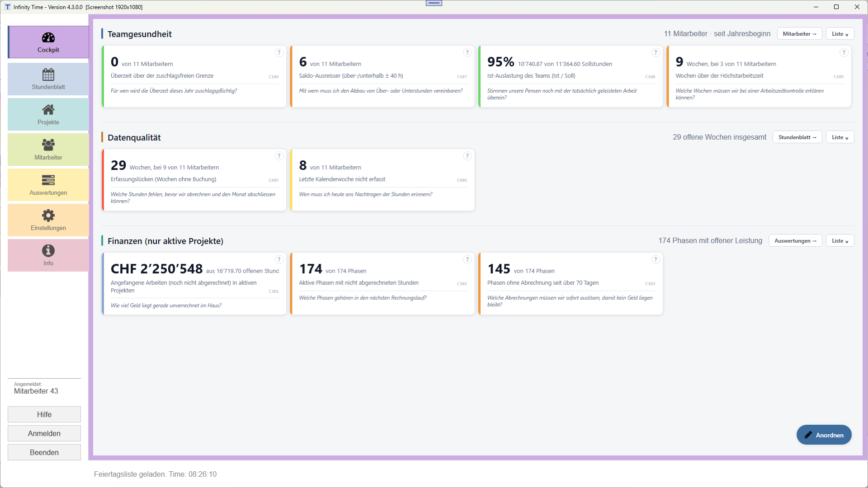Click status bar 'Feiertagsliste geladen' message

coord(155,474)
